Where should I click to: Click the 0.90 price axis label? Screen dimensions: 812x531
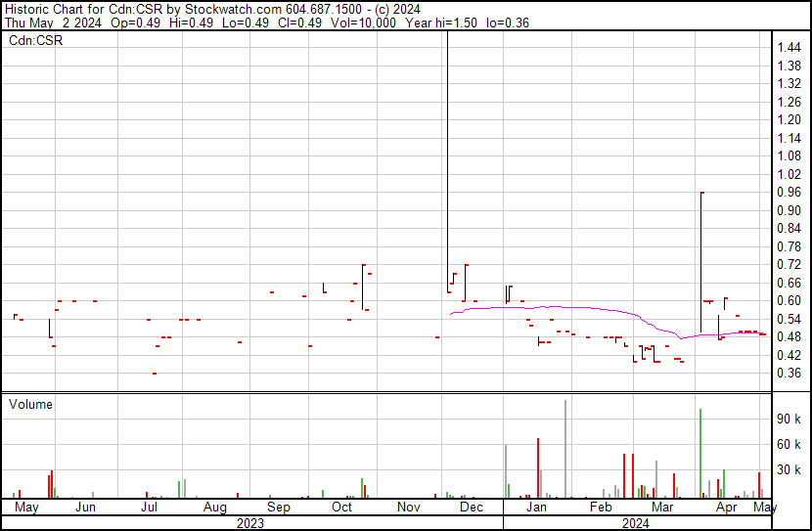[x=789, y=210]
